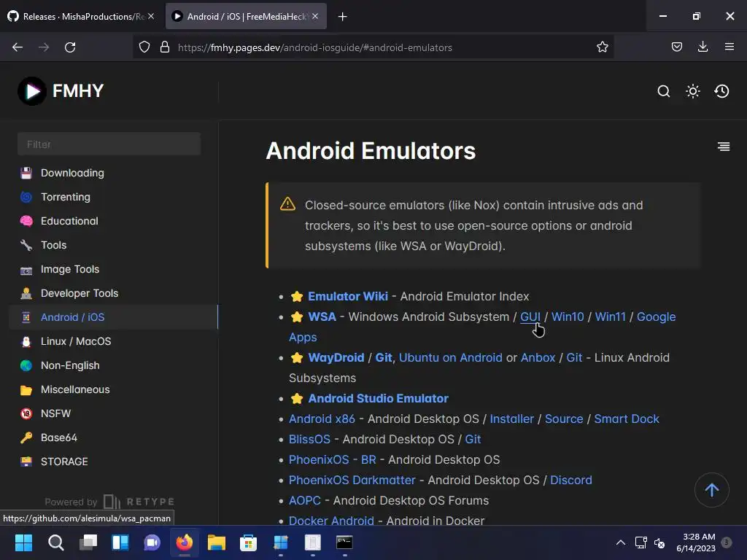The height and width of the screenshot is (560, 747).
Task: Open Firefox application menu
Action: click(729, 47)
